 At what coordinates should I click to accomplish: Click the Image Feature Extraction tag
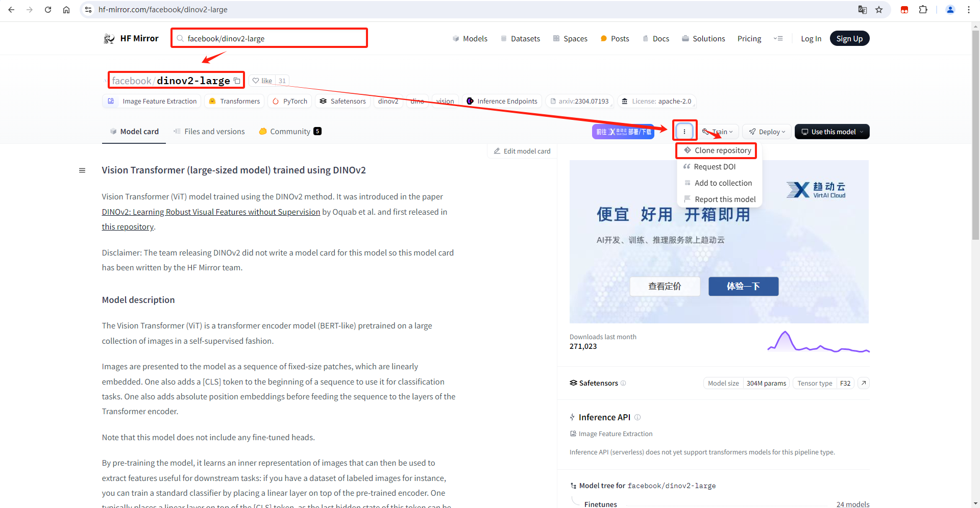click(x=152, y=101)
